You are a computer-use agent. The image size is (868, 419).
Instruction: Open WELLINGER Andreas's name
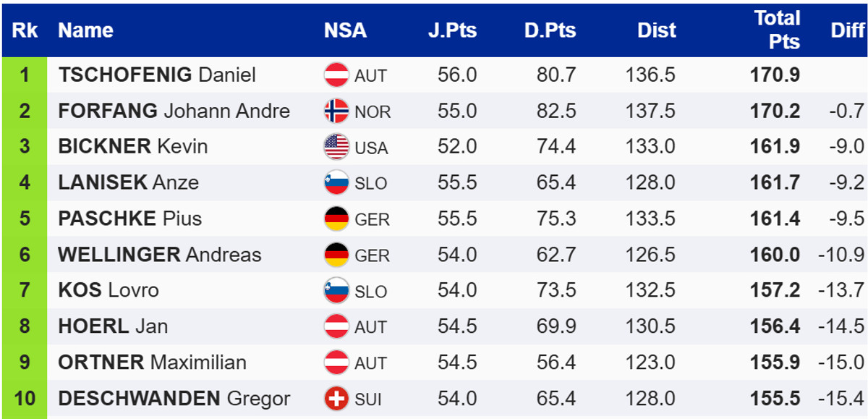[x=159, y=255]
